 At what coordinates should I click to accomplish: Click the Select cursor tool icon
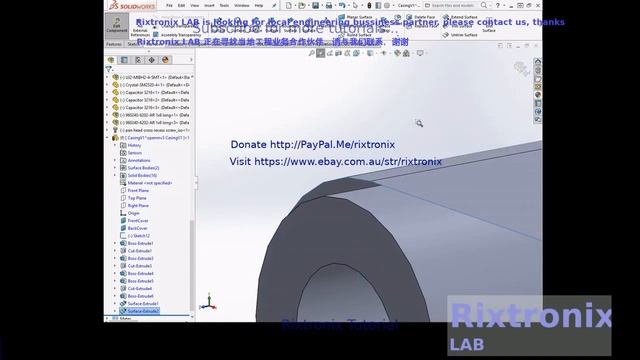coord(355,6)
